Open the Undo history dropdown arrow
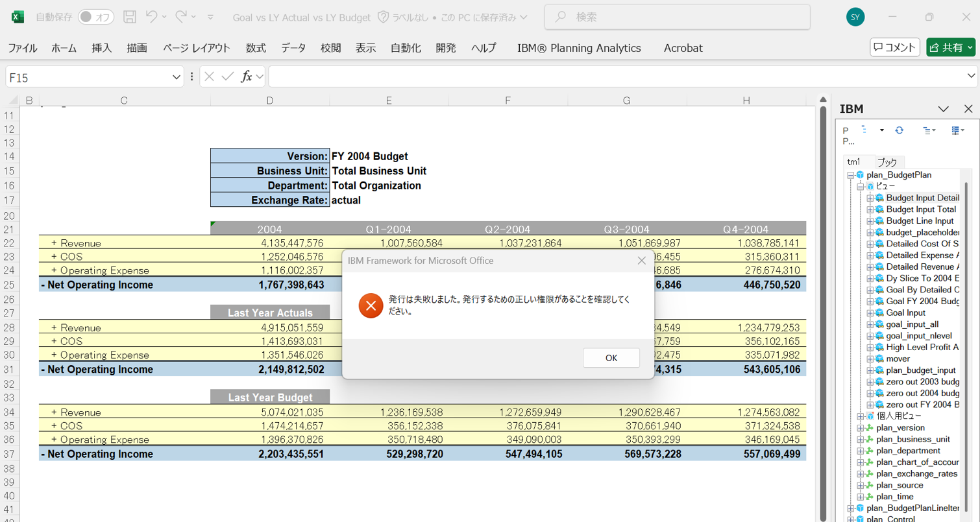The width and height of the screenshot is (980, 522). click(x=164, y=18)
